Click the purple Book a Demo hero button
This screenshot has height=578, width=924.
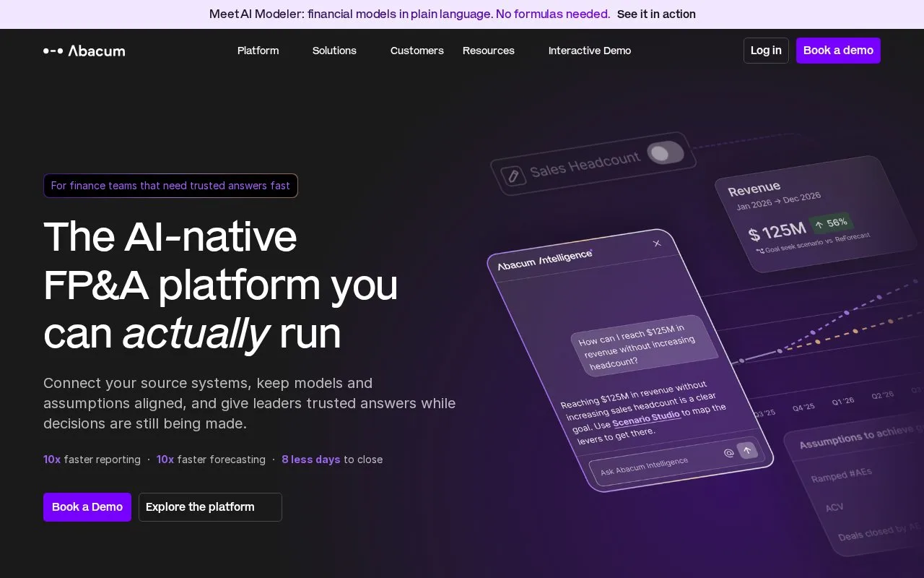pos(87,507)
